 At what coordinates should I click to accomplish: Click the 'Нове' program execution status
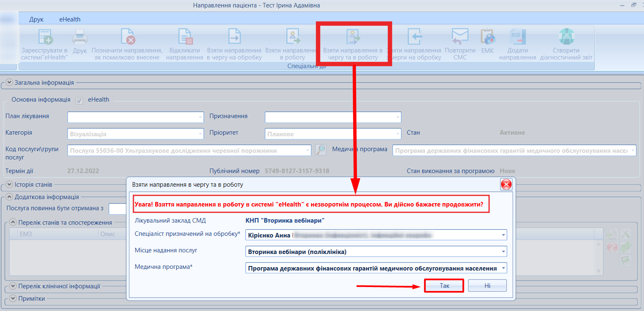[507, 171]
